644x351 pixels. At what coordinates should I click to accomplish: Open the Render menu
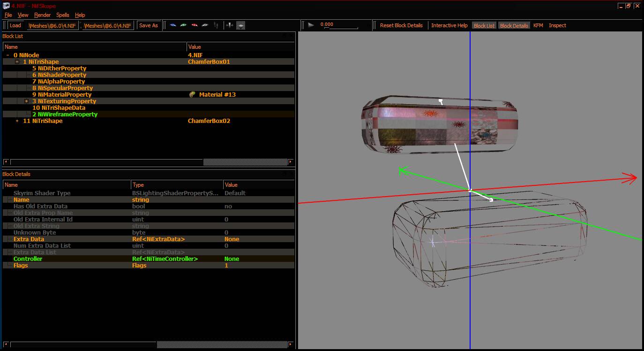42,15
